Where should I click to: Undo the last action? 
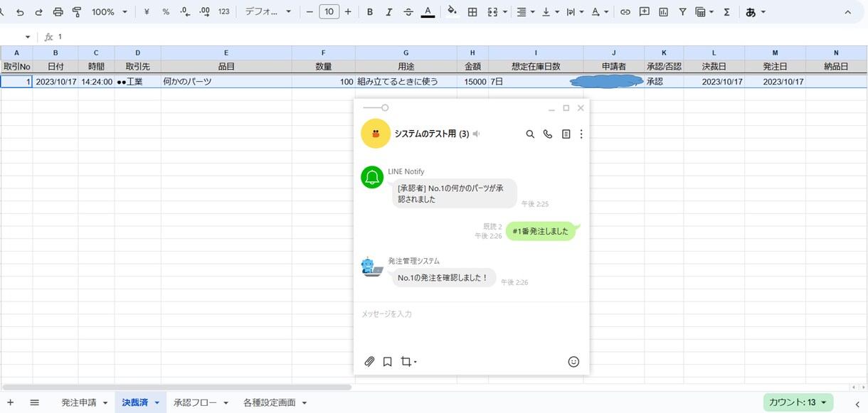(20, 12)
